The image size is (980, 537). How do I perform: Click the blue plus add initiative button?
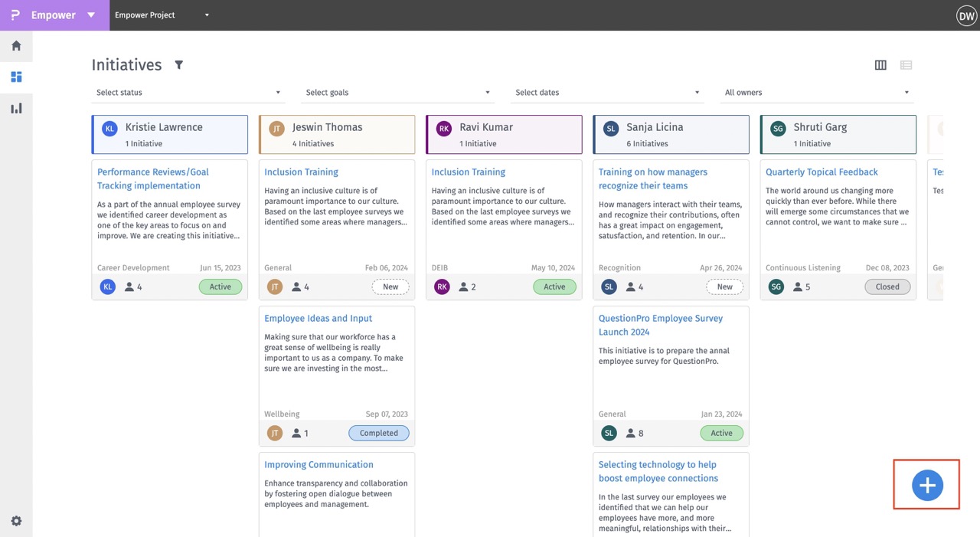(926, 485)
